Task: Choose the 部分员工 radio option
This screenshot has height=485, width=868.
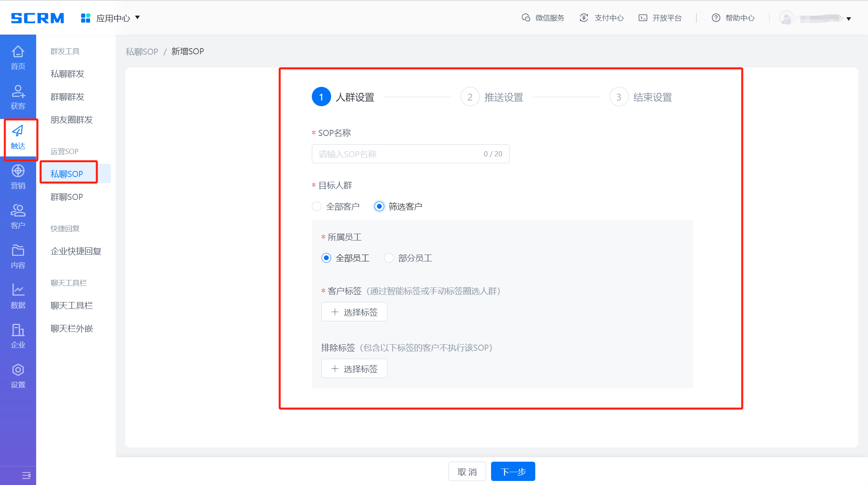Action: [x=389, y=258]
